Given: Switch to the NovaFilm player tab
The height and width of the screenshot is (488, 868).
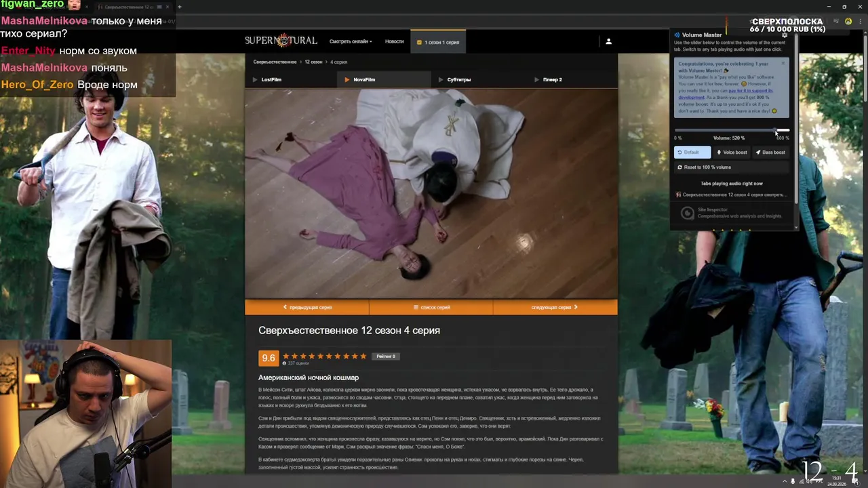Looking at the screenshot, I should [384, 79].
